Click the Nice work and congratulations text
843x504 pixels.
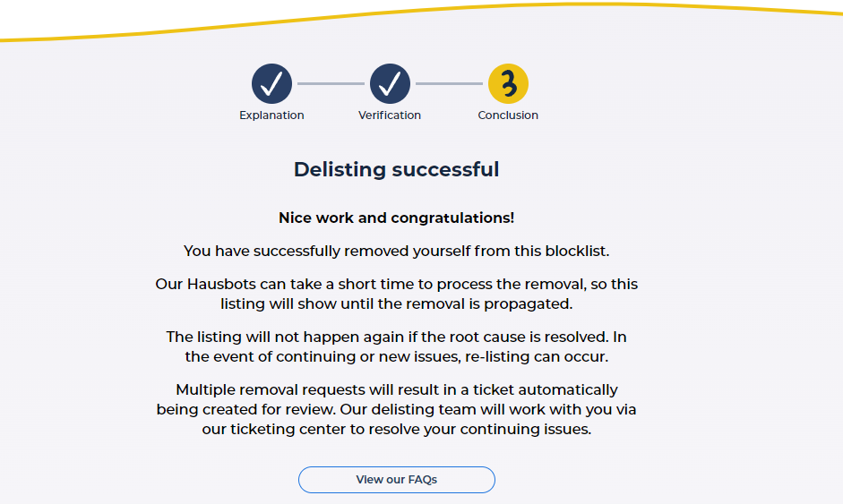click(x=397, y=218)
